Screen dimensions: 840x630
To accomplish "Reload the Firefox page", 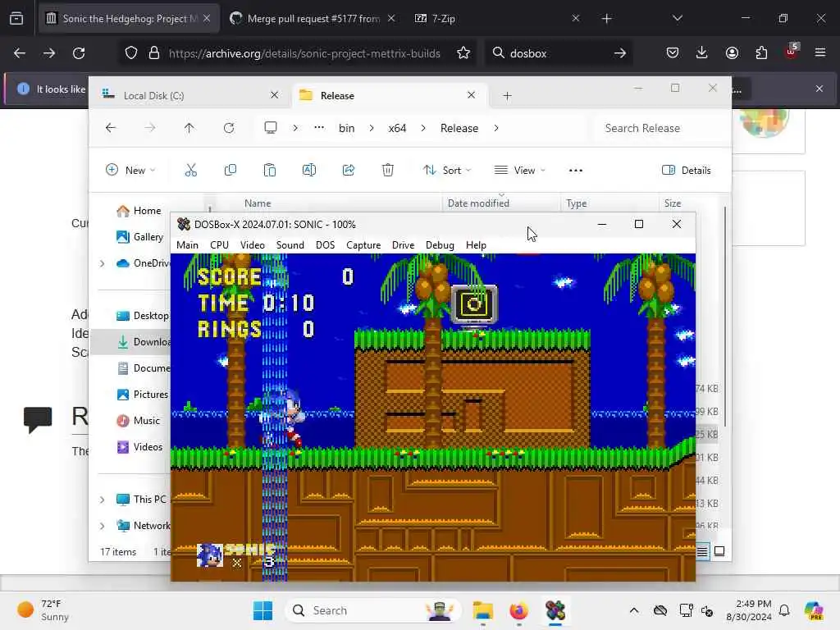I will (x=79, y=53).
